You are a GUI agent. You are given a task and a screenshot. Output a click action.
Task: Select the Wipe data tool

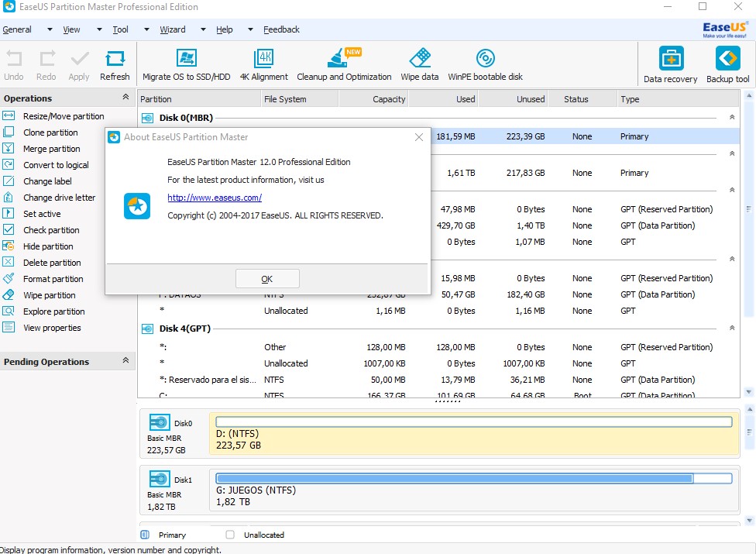tap(419, 59)
